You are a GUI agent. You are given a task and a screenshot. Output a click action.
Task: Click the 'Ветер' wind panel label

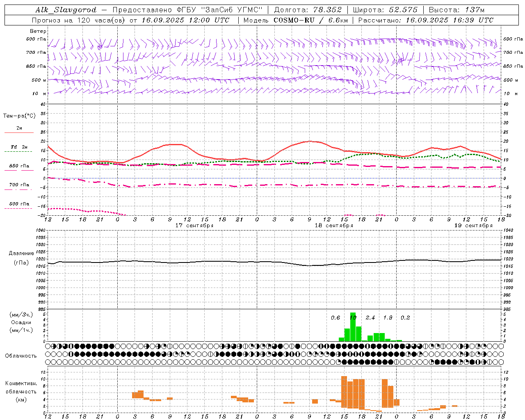38,31
